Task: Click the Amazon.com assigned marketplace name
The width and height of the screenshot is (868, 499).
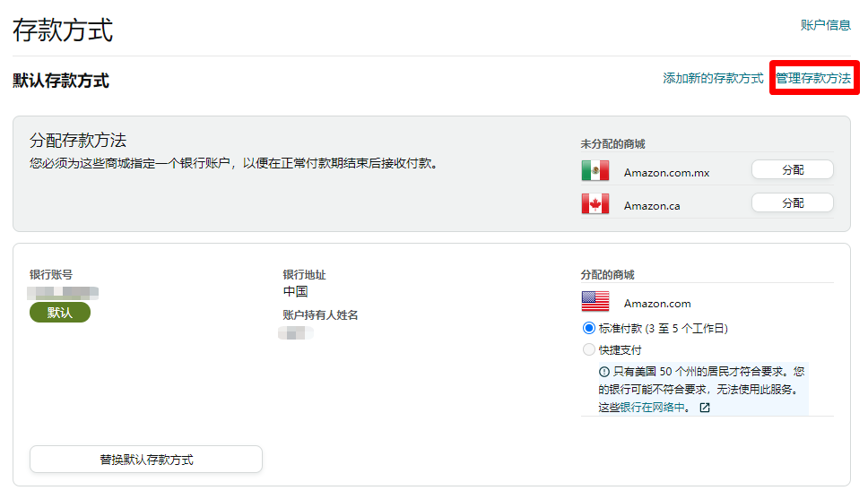Action: click(657, 304)
